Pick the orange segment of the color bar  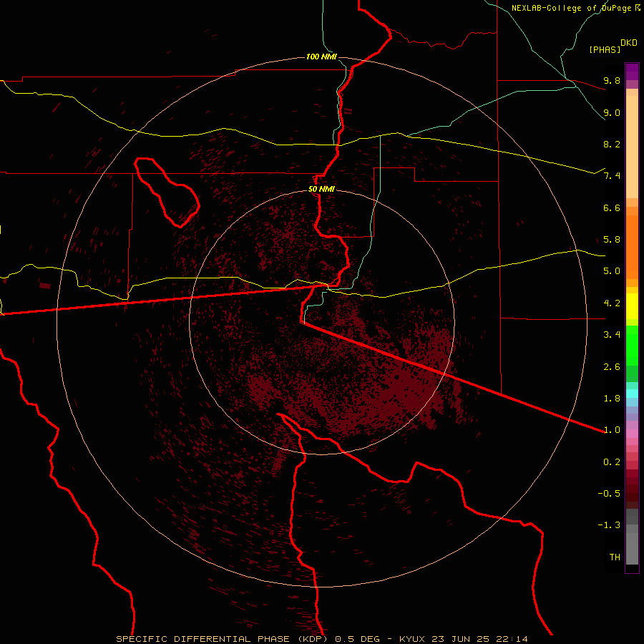point(632,248)
